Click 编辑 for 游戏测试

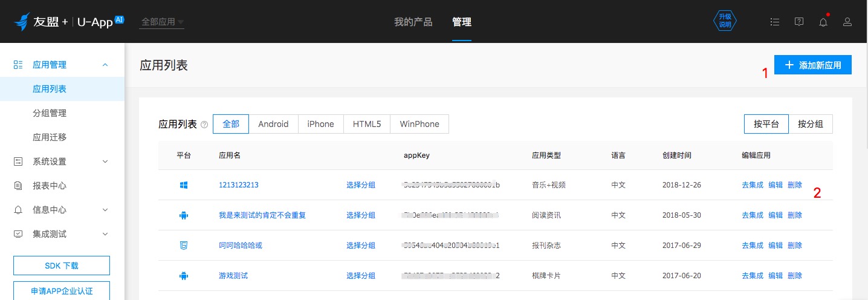[776, 276]
